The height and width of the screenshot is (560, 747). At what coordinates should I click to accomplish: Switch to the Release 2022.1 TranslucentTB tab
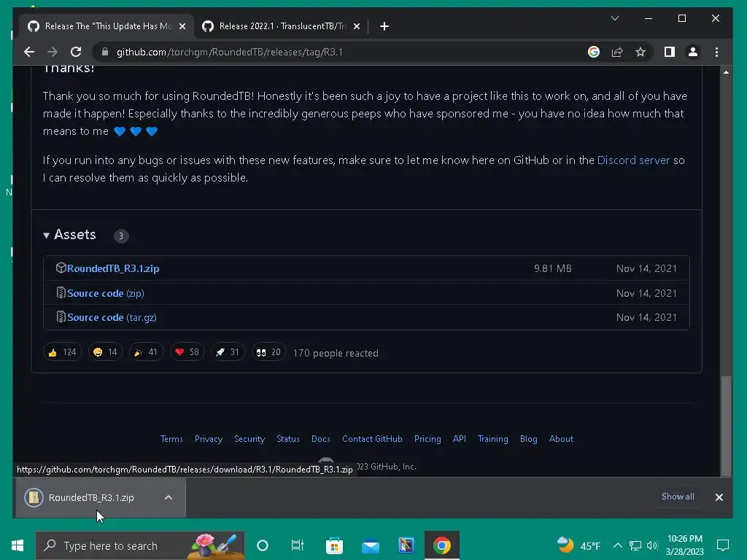coord(281,26)
